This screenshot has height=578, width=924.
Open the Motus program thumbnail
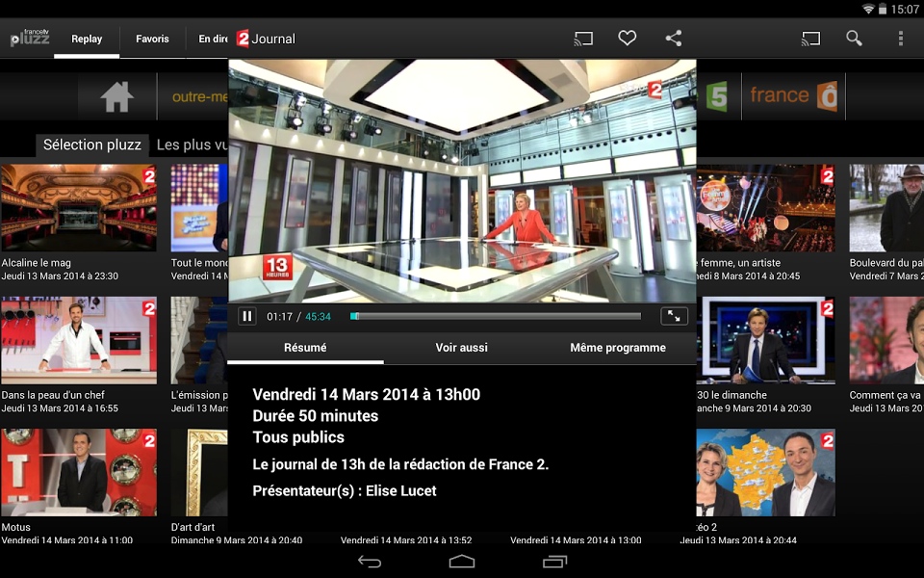(79, 472)
